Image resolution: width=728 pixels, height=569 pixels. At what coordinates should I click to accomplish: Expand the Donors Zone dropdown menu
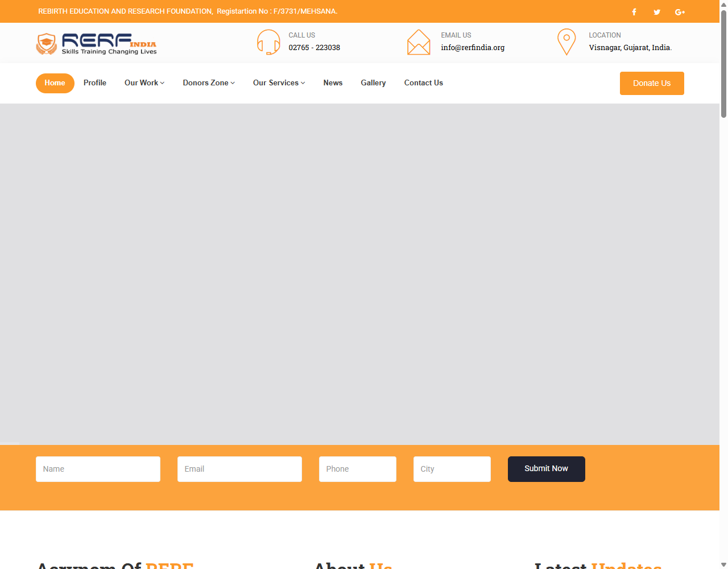click(x=209, y=83)
